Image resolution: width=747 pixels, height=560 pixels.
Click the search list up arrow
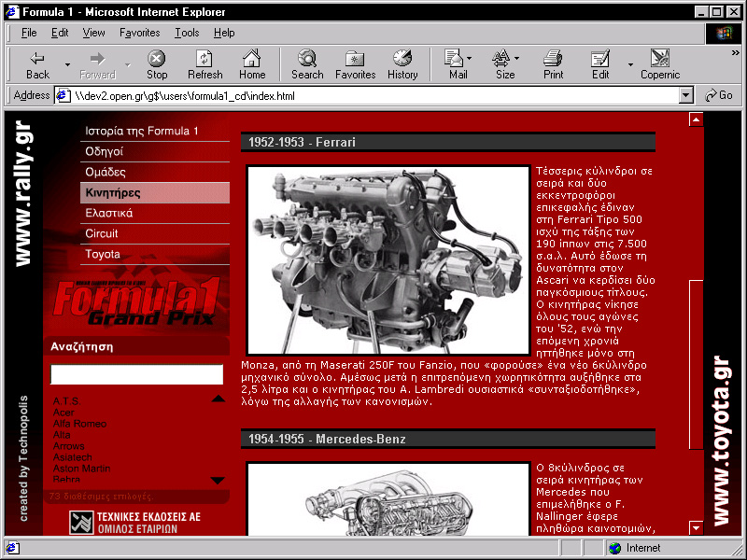(218, 399)
